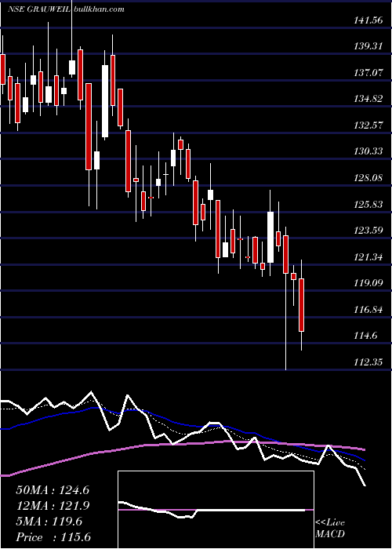Click the 50MA : 124.6 readout
Image resolution: width=392 pixels, height=549 pixels.
point(53,490)
